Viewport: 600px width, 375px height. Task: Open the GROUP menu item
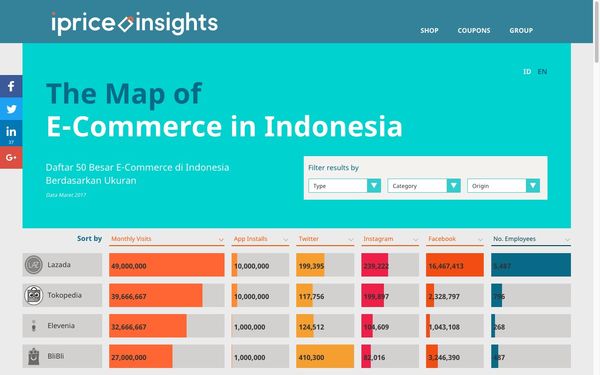click(521, 31)
